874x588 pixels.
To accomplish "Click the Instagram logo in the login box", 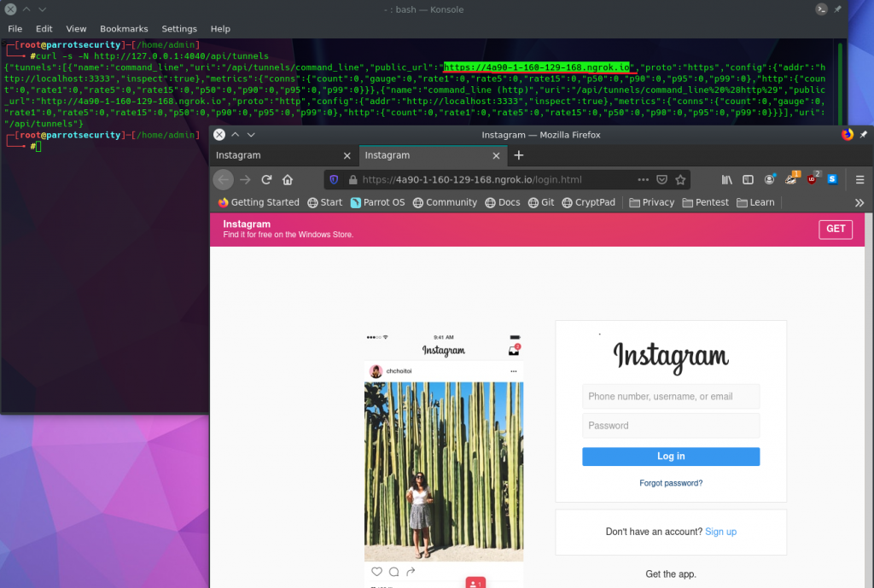I will click(x=671, y=357).
